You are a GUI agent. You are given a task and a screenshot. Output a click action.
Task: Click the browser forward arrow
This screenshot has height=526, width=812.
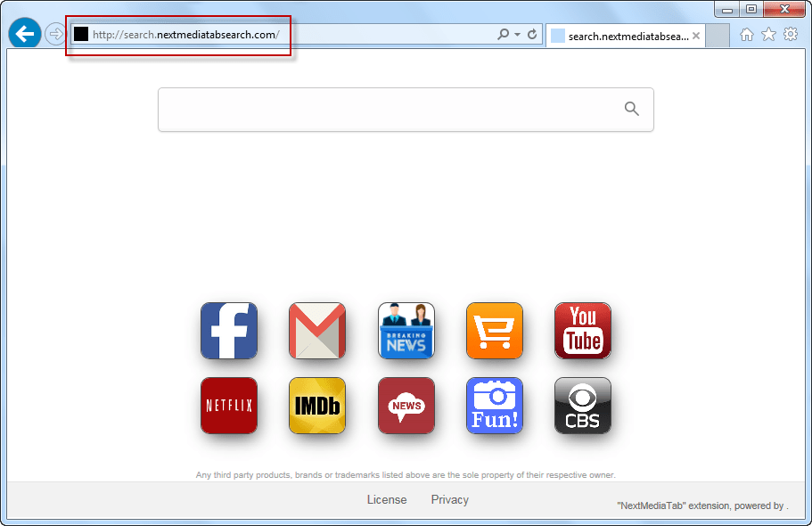pos(55,34)
